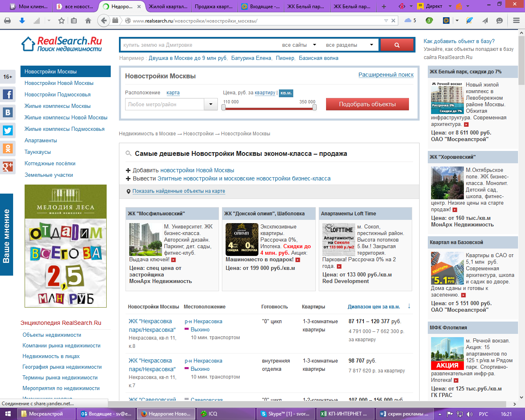Open the Firefox hamburger menu

click(516, 21)
